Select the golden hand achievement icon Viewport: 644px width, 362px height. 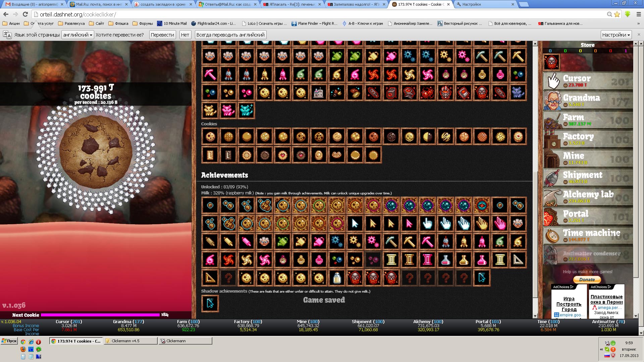pos(482,223)
